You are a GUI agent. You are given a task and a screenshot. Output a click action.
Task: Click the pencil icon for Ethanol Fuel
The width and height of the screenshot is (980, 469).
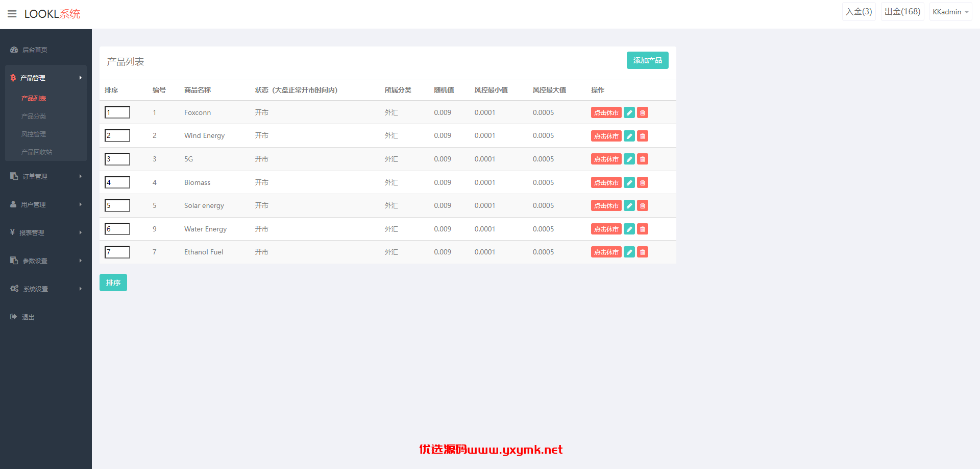point(629,252)
